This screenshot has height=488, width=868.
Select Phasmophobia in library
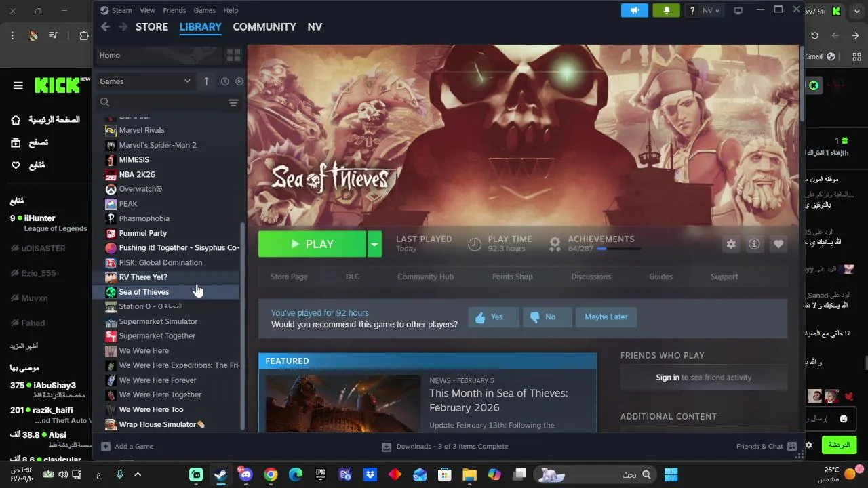click(144, 218)
